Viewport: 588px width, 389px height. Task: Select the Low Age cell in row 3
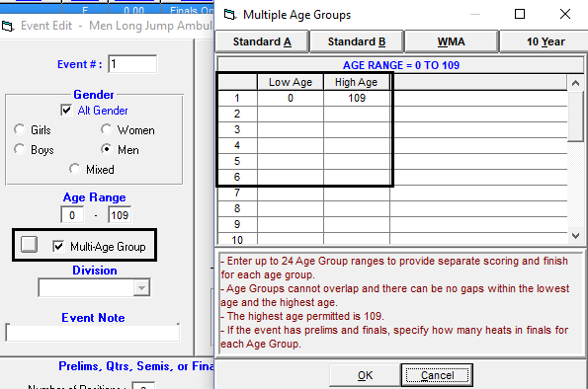tap(291, 129)
